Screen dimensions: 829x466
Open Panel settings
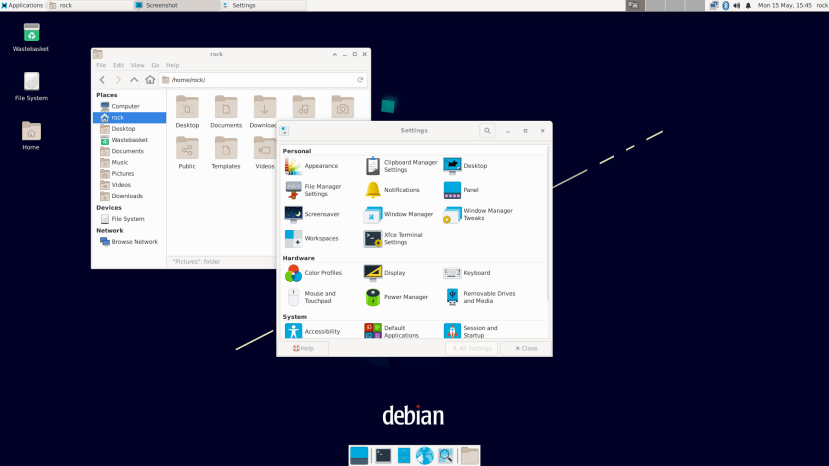pos(461,190)
